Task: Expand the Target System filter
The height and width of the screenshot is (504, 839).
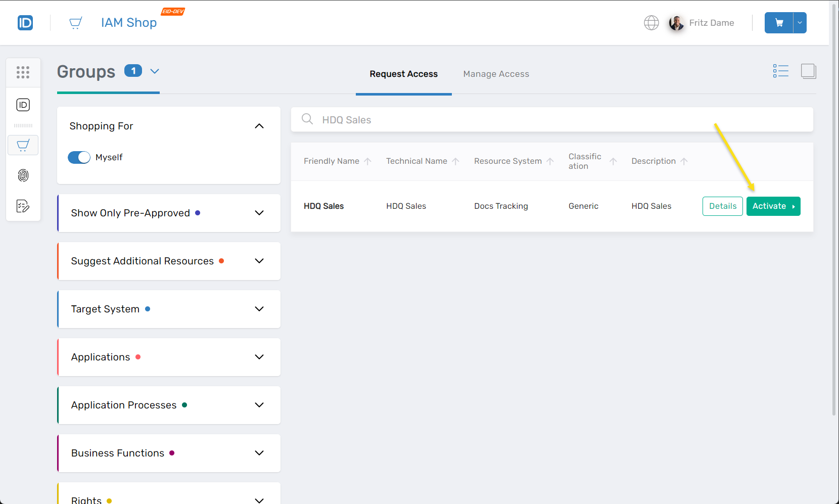Action: [259, 309]
